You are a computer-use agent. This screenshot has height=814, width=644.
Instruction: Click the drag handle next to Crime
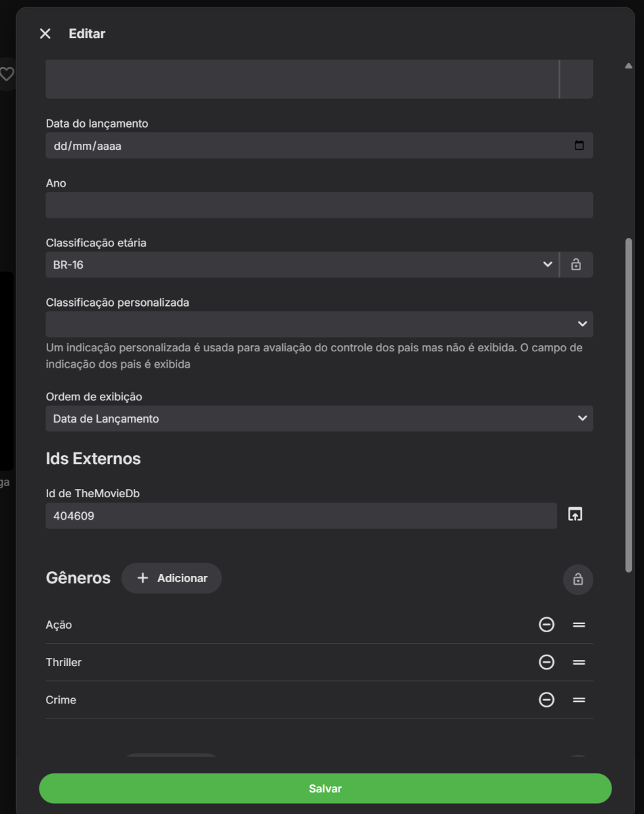pos(578,699)
